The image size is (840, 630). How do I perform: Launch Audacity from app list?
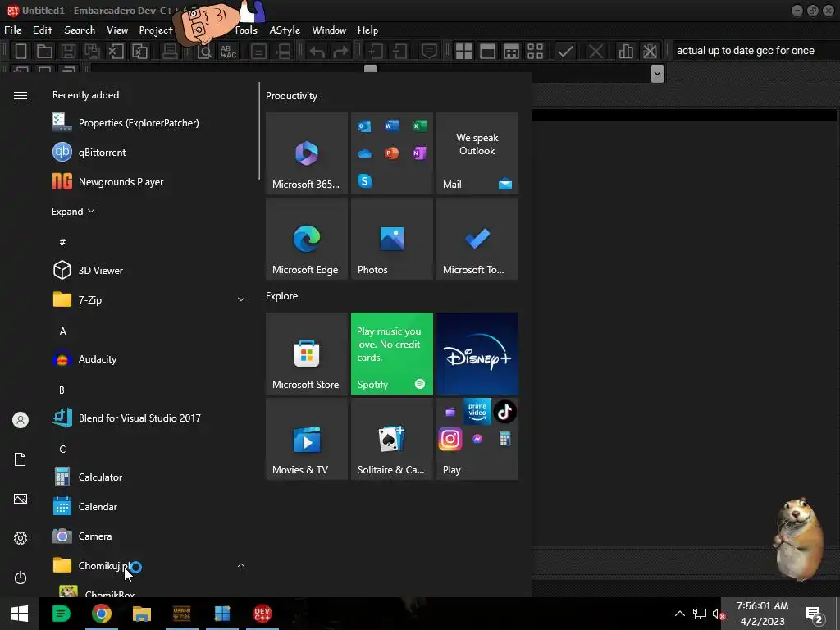150,359
